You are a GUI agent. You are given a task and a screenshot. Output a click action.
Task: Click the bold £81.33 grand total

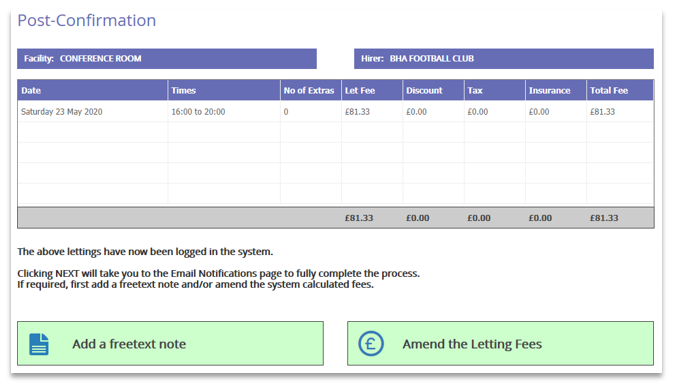click(x=604, y=218)
